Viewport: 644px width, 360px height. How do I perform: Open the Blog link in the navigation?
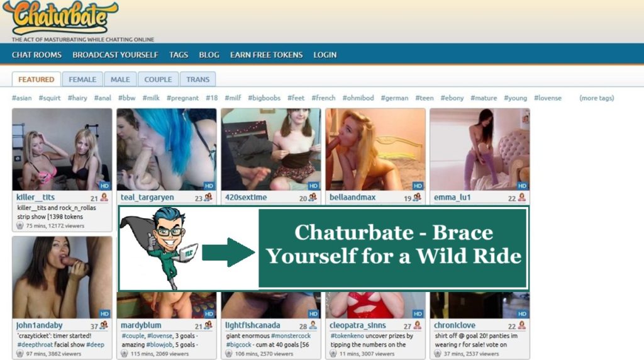(209, 55)
